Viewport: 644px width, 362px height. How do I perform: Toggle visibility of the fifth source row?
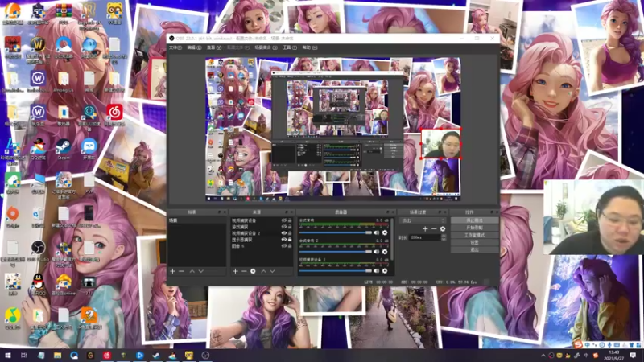coord(283,246)
